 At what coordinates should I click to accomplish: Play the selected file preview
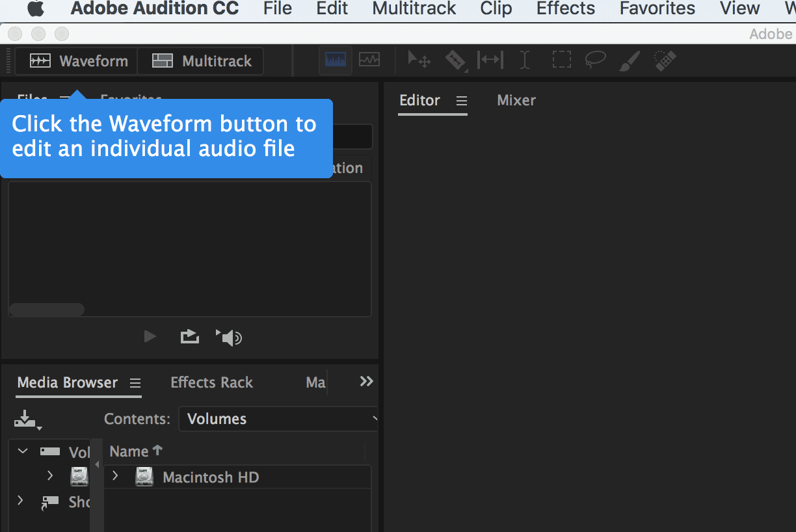[150, 336]
